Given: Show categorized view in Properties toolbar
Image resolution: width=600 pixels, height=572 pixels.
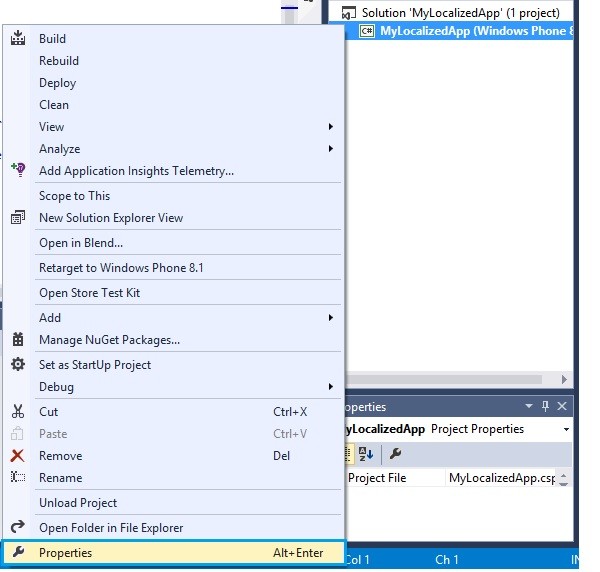Looking at the screenshot, I should tap(348, 454).
